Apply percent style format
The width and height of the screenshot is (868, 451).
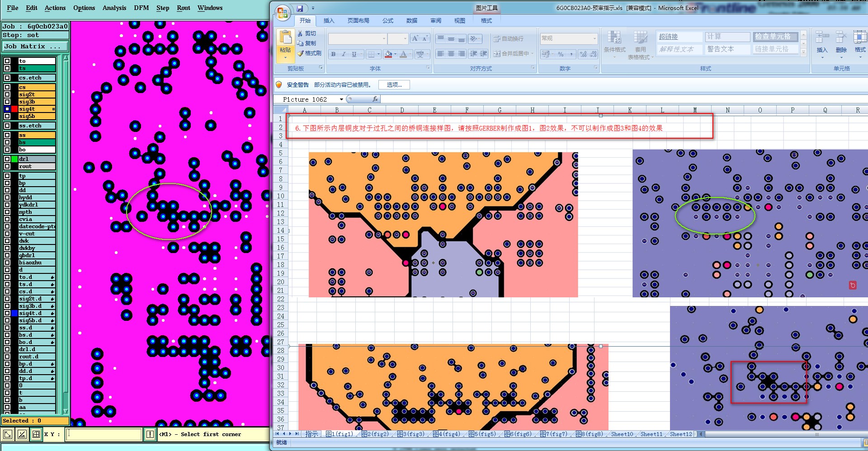tap(561, 54)
